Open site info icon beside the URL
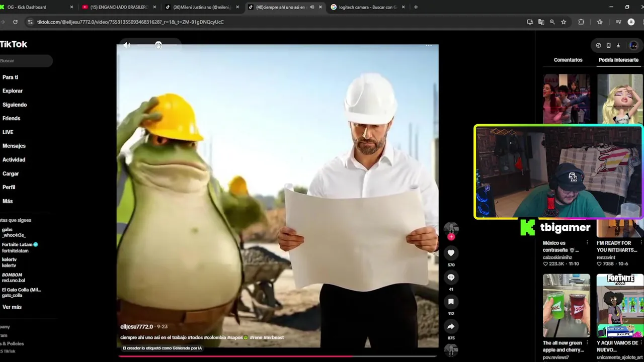 tap(30, 22)
